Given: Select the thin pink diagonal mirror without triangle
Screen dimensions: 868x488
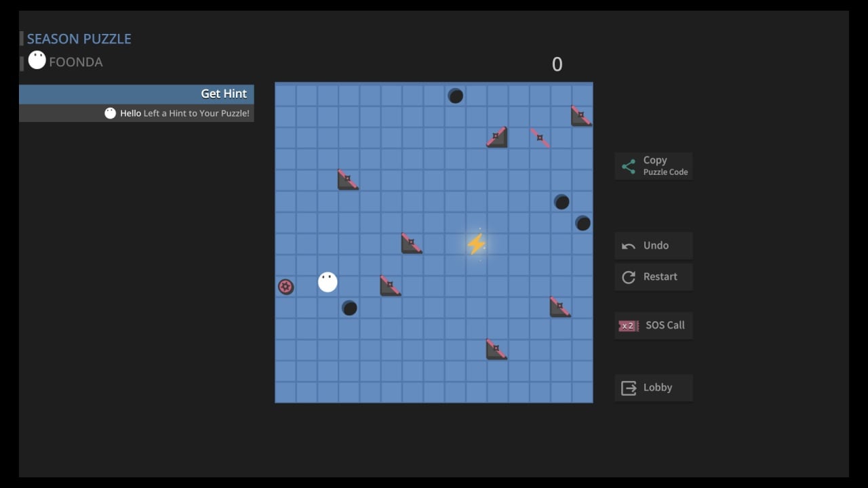Looking at the screenshot, I should pyautogui.click(x=540, y=138).
